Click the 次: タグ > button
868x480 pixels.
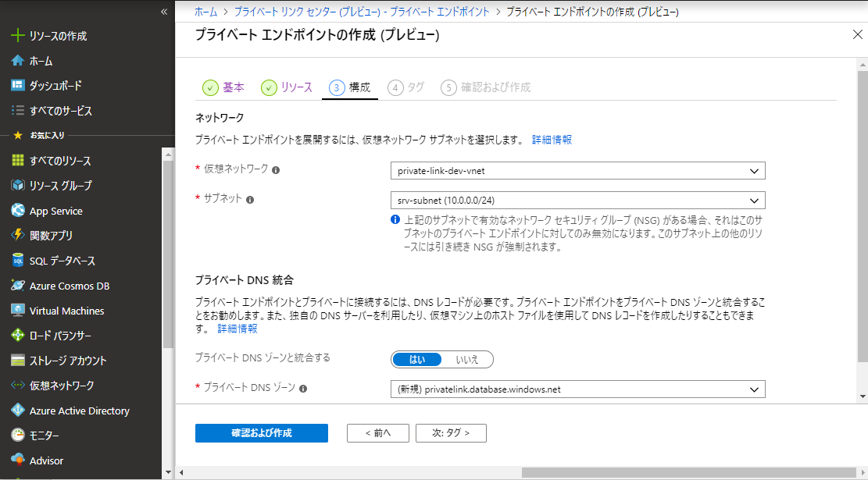(x=451, y=433)
